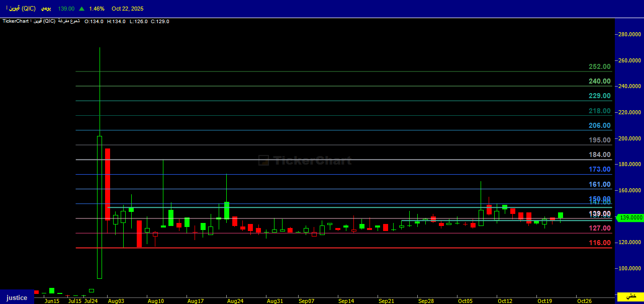Click the 1.46% change percentage
644x304 pixels.
pyautogui.click(x=97, y=9)
